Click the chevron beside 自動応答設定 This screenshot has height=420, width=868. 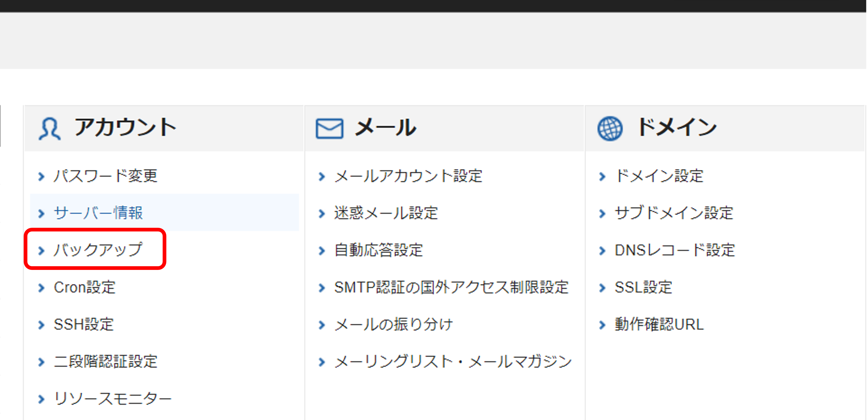click(321, 251)
